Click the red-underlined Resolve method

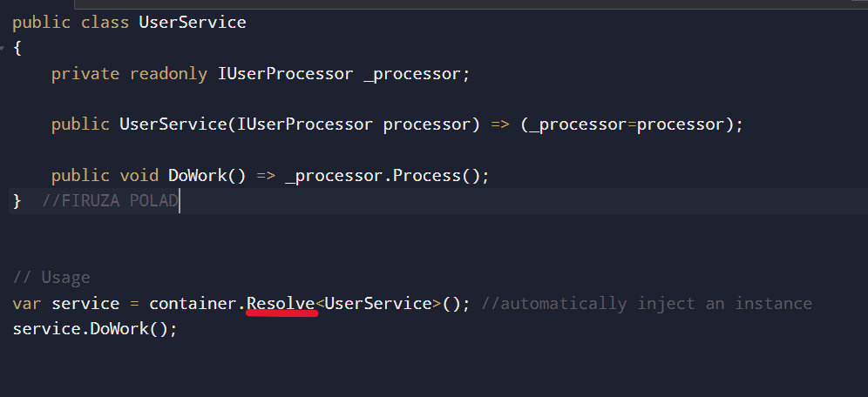pos(281,304)
